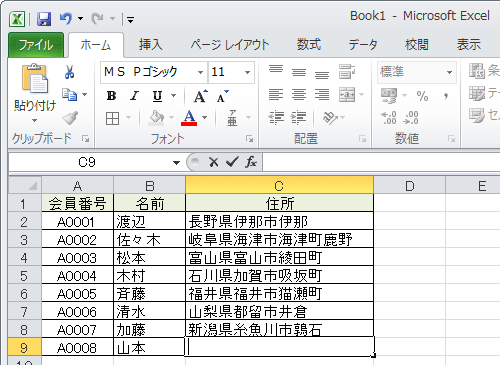Image resolution: width=500 pixels, height=365 pixels.
Task: Click the Borders grid icon
Action: click(112, 118)
